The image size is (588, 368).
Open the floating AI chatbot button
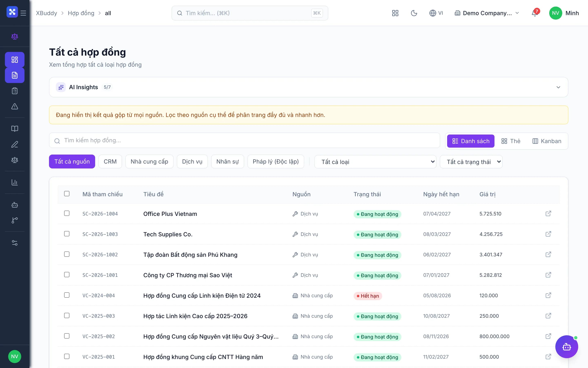tap(566, 347)
